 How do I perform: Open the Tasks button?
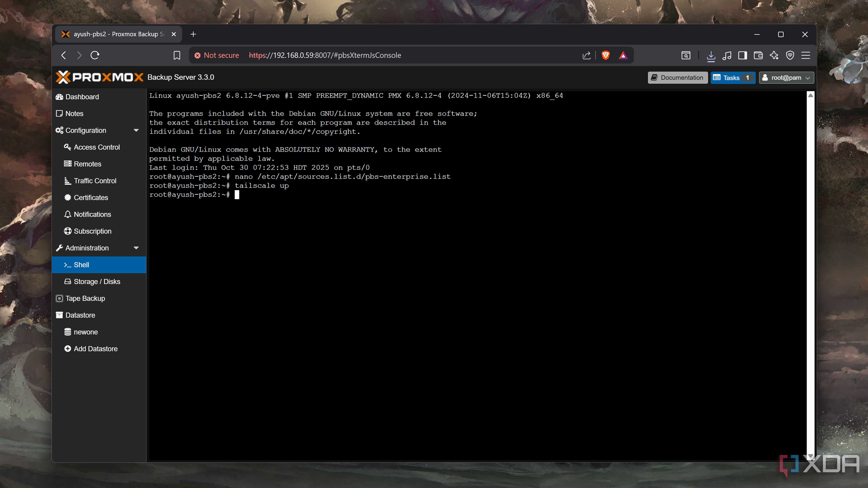click(x=733, y=77)
